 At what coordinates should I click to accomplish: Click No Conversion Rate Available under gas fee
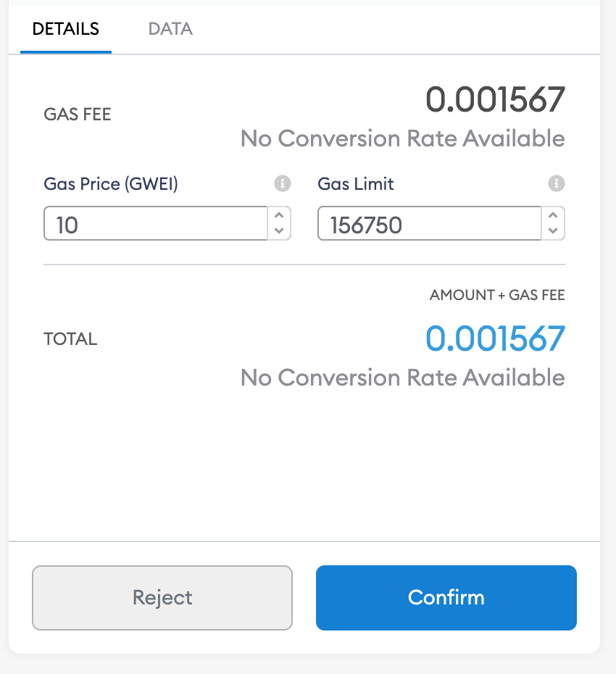click(403, 138)
